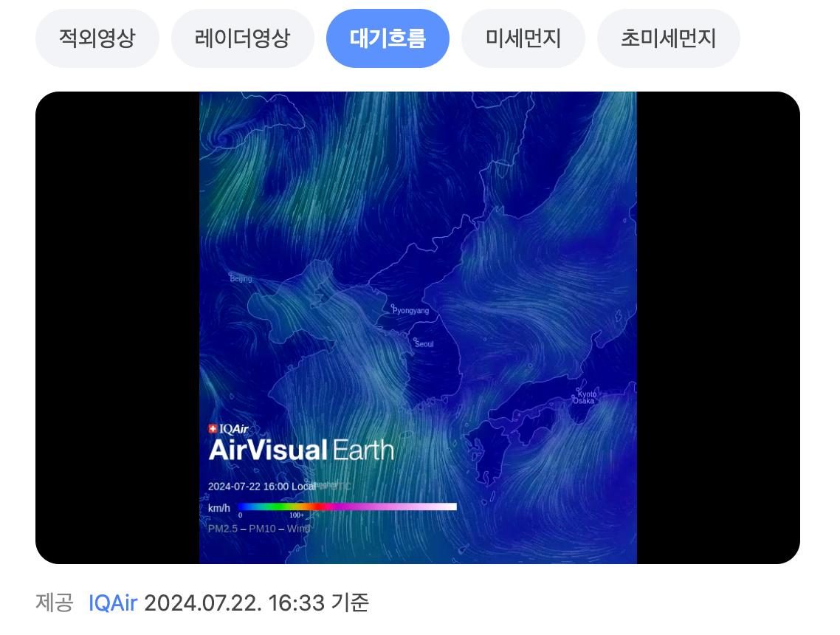Click the red IQAir cross logo
This screenshot has height=635, width=840.
(213, 429)
